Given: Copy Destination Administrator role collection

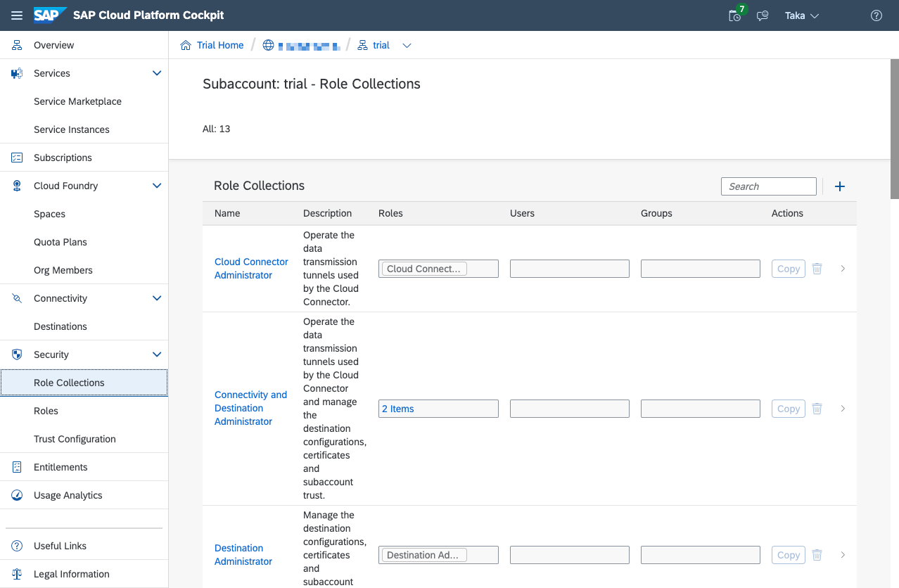Looking at the screenshot, I should (788, 555).
